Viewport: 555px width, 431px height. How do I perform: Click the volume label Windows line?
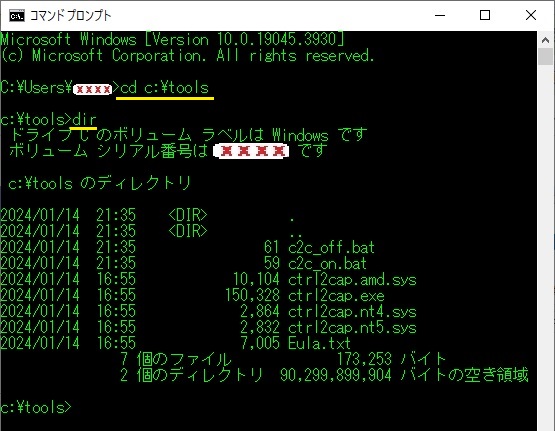click(188, 135)
